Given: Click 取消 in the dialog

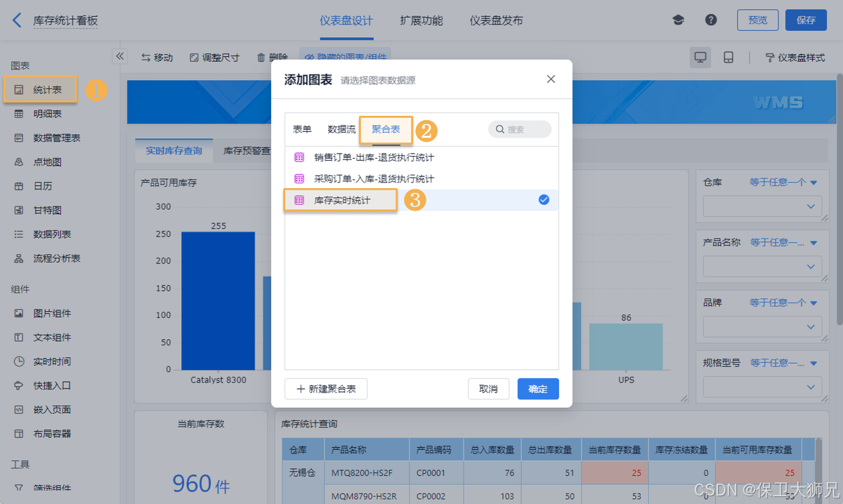Looking at the screenshot, I should [488, 389].
